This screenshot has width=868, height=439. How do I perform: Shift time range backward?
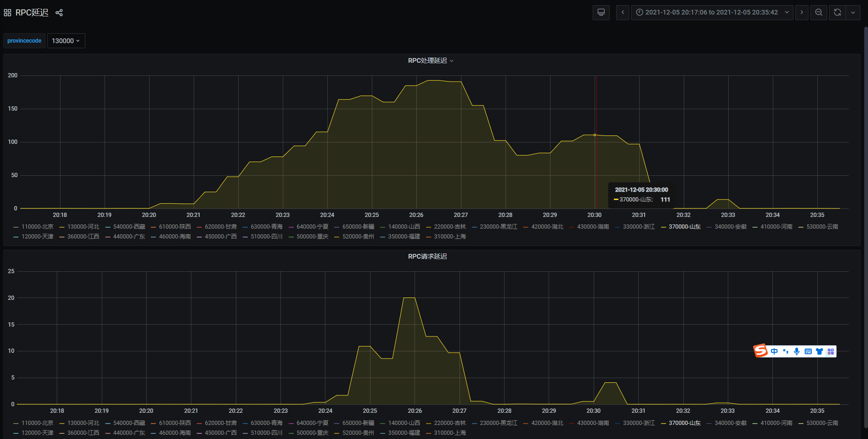coord(623,13)
